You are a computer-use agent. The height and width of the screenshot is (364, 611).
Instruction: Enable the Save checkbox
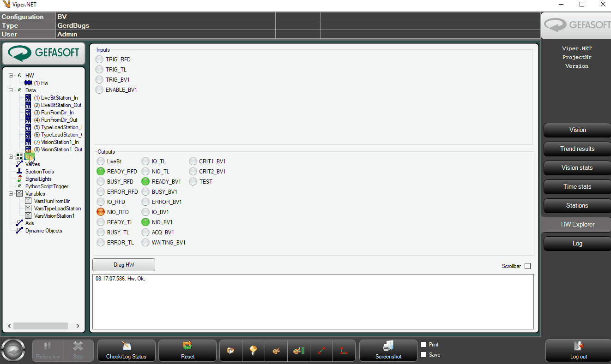point(423,355)
